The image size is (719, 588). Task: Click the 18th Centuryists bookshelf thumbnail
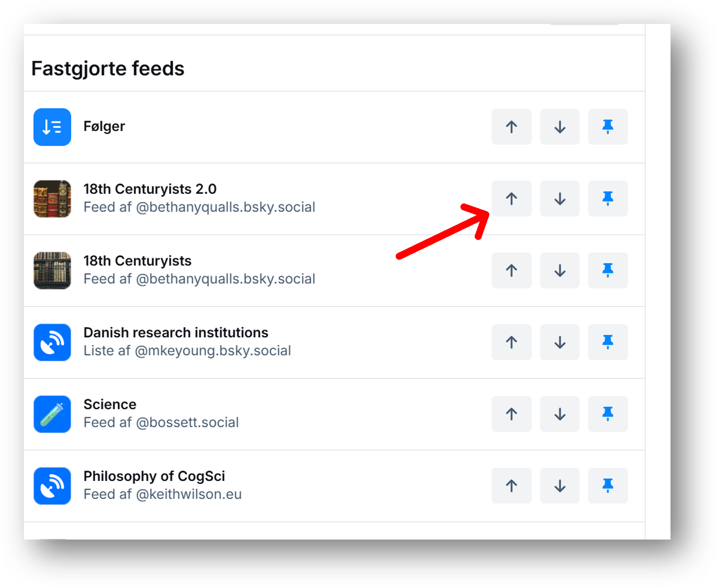pyautogui.click(x=52, y=271)
